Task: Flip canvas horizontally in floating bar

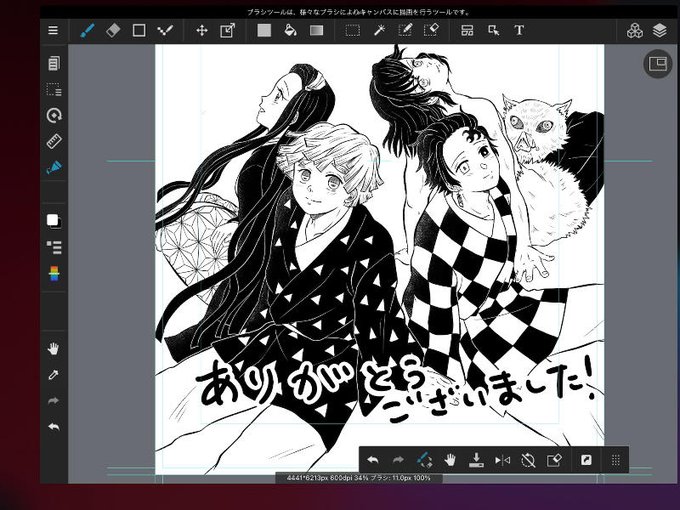Action: point(502,460)
